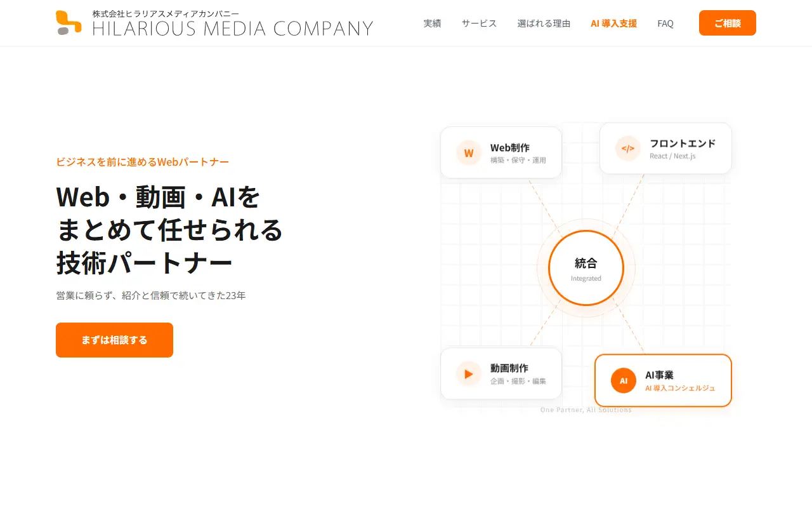
Task: Click the AI事業 card title
Action: coord(659,375)
